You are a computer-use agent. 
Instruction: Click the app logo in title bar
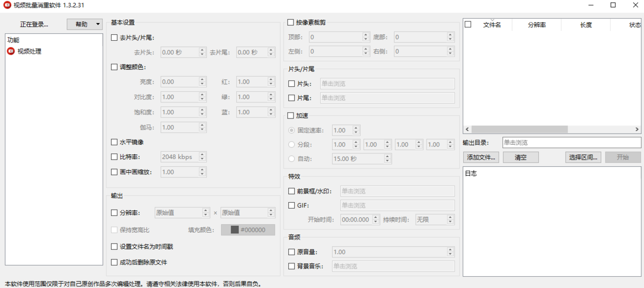click(8, 5)
